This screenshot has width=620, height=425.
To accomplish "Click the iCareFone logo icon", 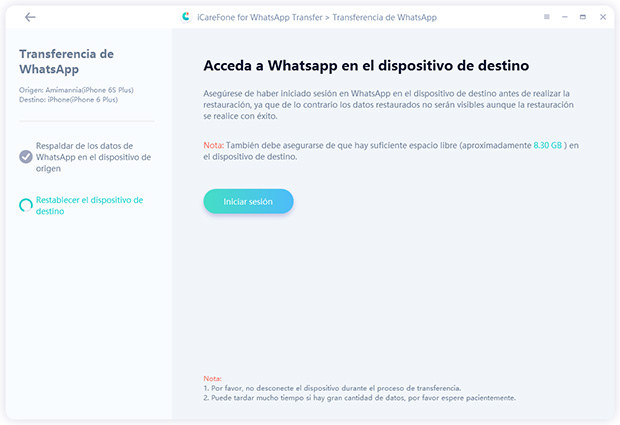I will [x=186, y=17].
